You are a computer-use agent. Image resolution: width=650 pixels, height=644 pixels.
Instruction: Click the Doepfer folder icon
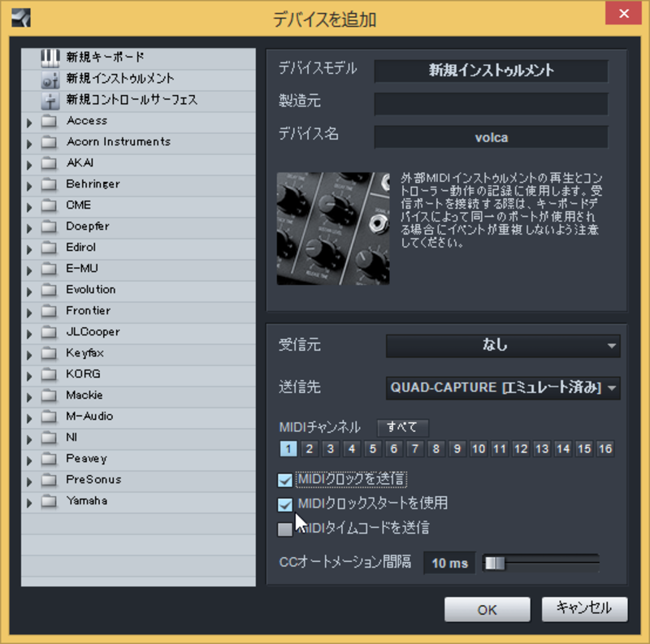click(x=50, y=227)
